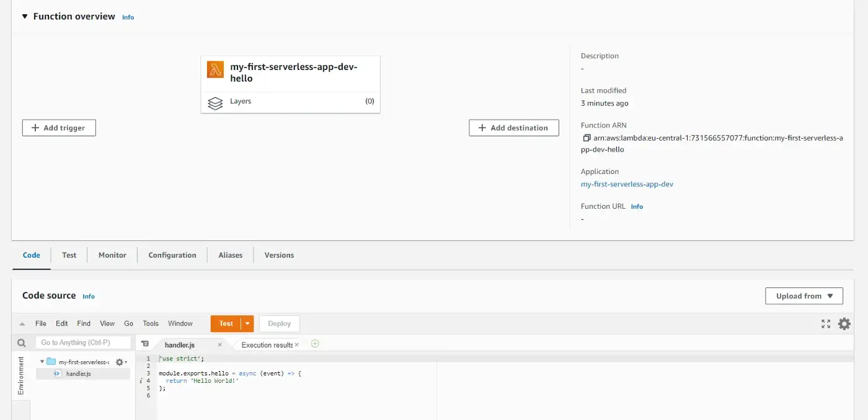868x420 pixels.
Task: Open the Test button dropdown arrow
Action: click(248, 323)
